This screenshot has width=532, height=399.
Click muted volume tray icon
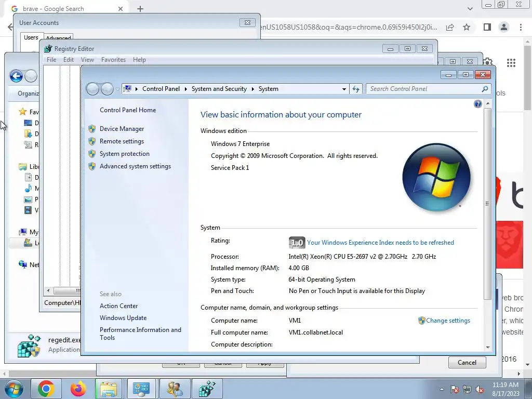click(x=480, y=390)
